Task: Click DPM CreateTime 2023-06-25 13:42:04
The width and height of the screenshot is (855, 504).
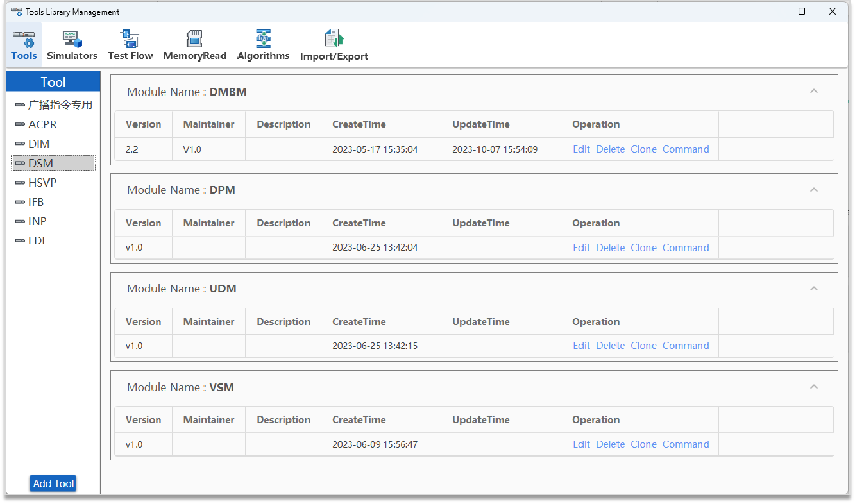Action: (x=381, y=248)
